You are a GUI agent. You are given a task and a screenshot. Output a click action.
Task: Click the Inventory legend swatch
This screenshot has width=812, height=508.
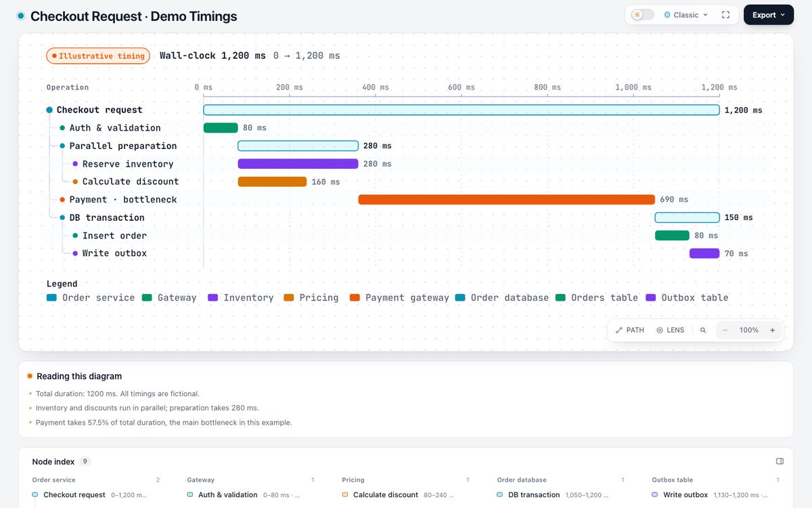[213, 298]
